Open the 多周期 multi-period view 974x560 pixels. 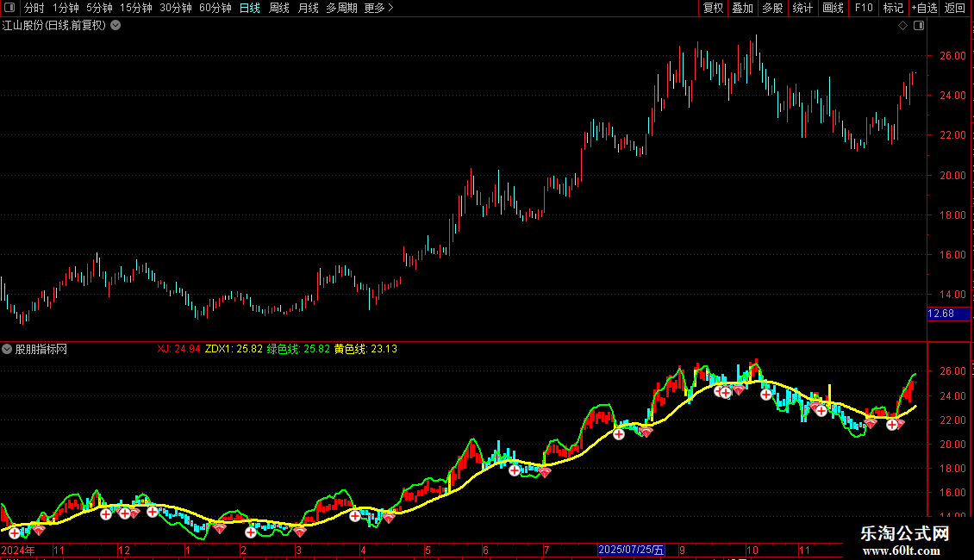tap(341, 8)
